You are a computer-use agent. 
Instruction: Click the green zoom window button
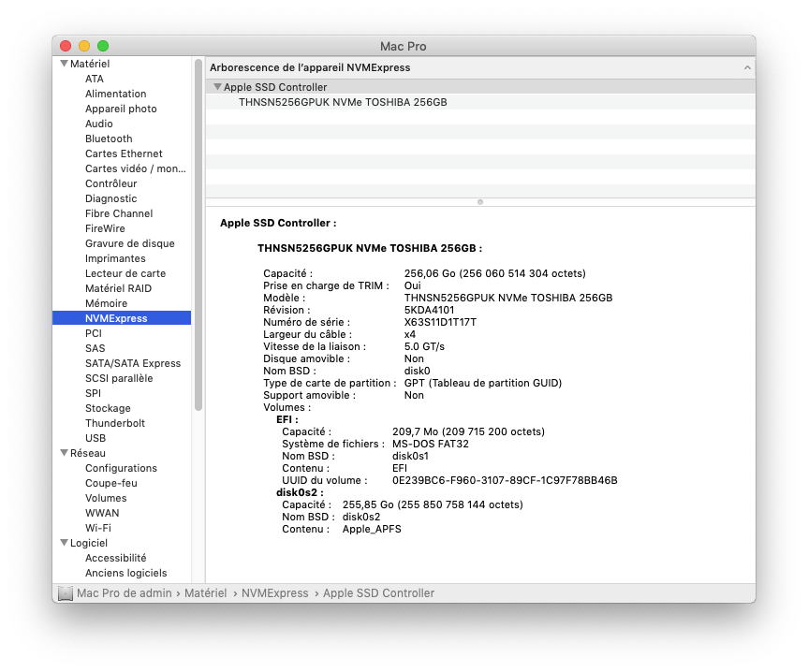pyautogui.click(x=103, y=46)
